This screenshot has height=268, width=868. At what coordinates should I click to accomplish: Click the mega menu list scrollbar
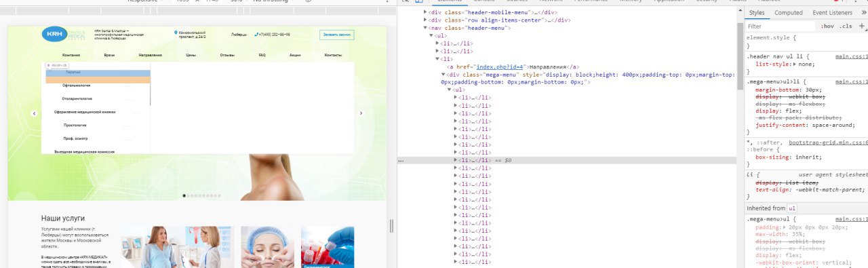pyautogui.click(x=150, y=88)
